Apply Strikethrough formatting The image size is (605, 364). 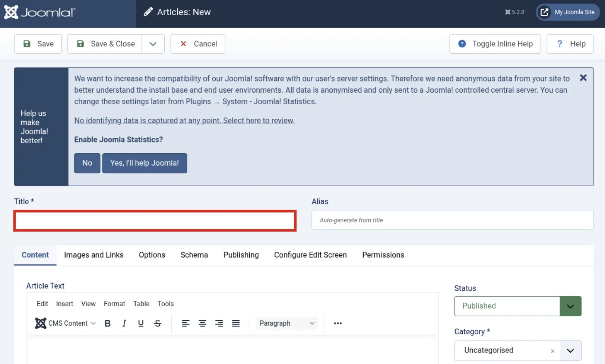[x=158, y=323]
